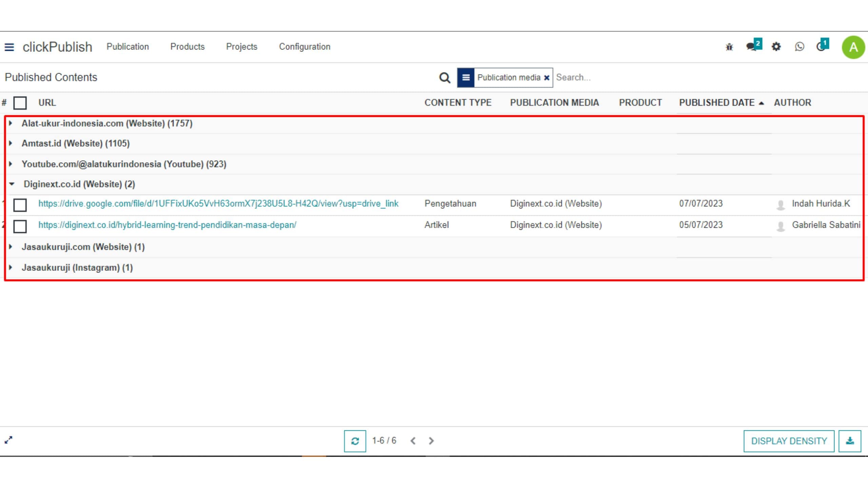Click Gabriella Sabatini author avatar icon
This screenshot has width=868, height=488.
pyautogui.click(x=781, y=226)
